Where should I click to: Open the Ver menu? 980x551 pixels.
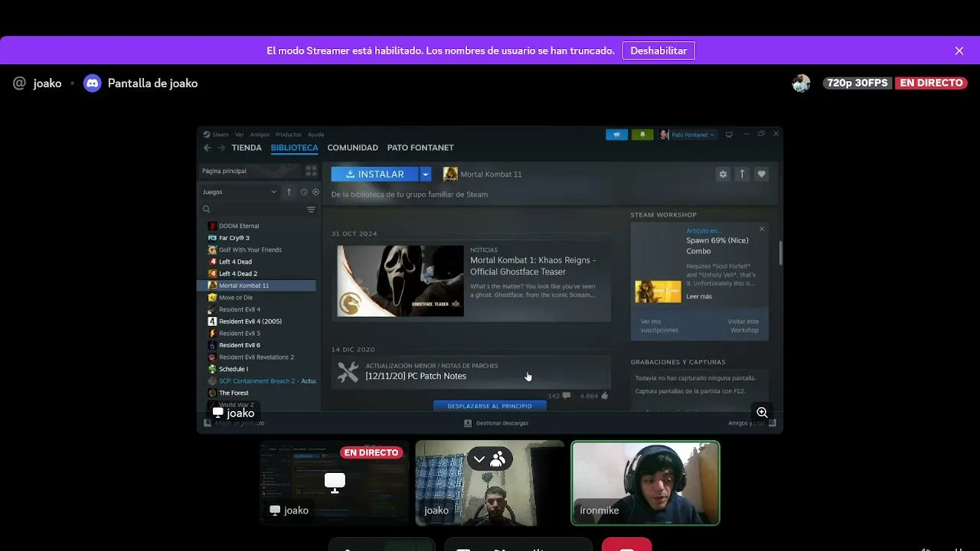pos(240,135)
